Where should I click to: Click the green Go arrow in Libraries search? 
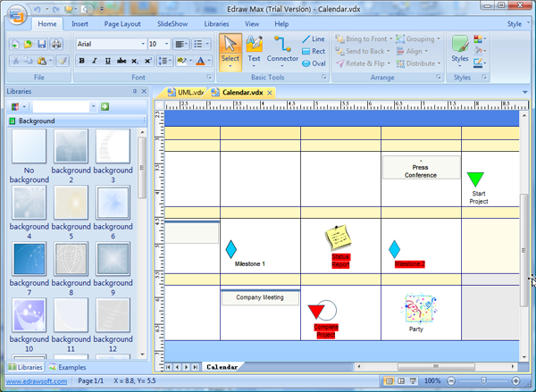pos(105,106)
